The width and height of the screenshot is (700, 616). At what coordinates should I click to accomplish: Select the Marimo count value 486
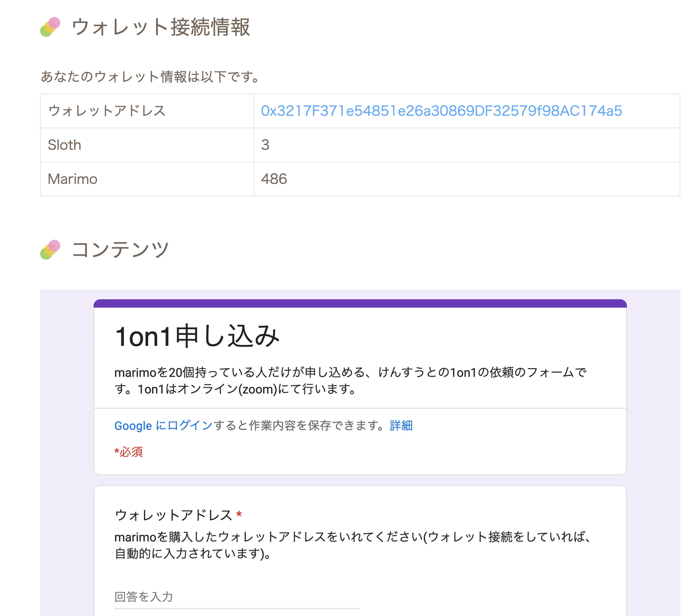pos(274,179)
